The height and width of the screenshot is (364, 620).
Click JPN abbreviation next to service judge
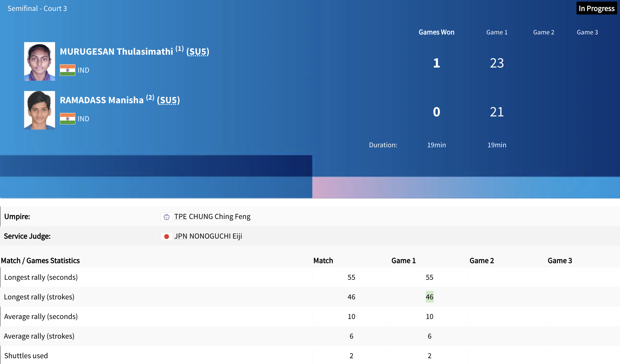coord(181,236)
